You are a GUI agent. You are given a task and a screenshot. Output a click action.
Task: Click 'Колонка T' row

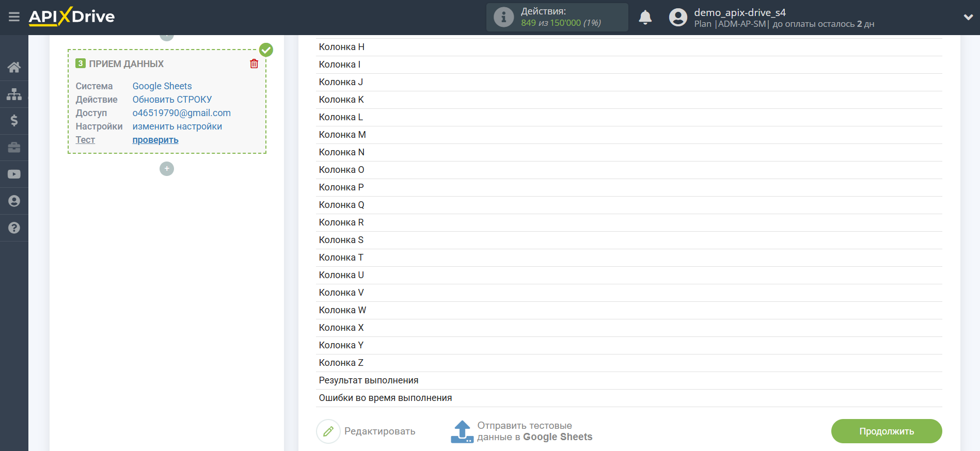(x=629, y=257)
